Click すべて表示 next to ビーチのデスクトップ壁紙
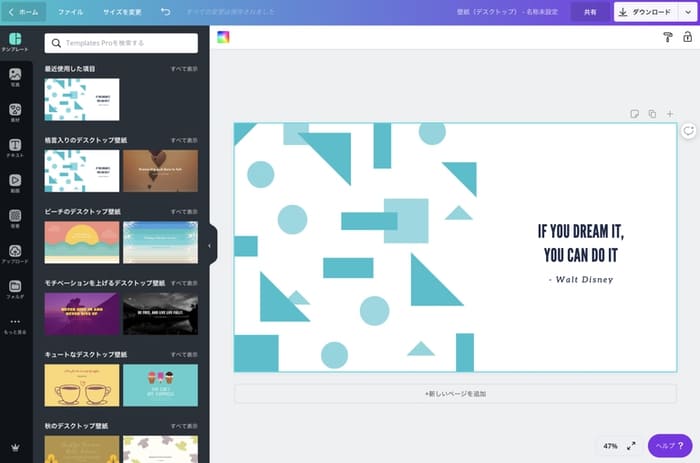This screenshot has width=700, height=463. point(184,212)
